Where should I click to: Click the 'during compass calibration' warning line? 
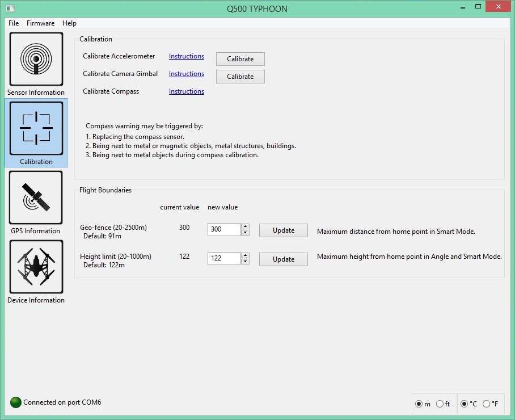pyautogui.click(x=172, y=155)
